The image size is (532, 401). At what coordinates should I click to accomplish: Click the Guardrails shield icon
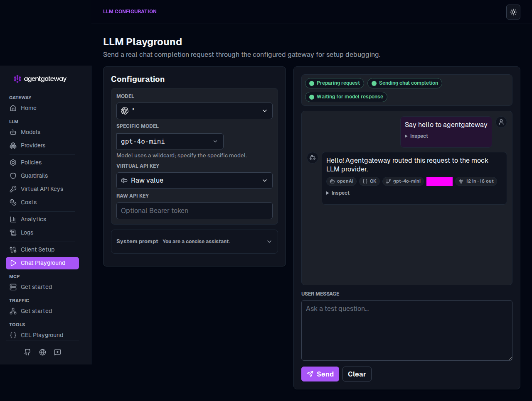point(13,176)
